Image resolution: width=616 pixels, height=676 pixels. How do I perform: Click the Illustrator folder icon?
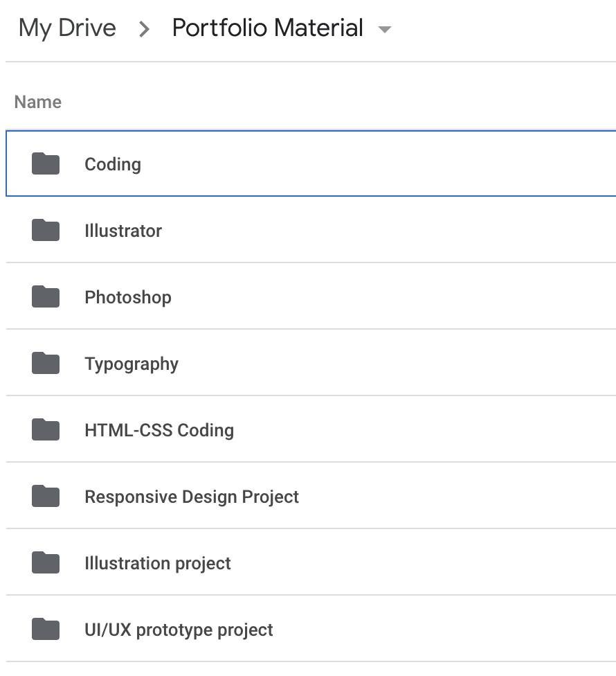[x=44, y=230]
